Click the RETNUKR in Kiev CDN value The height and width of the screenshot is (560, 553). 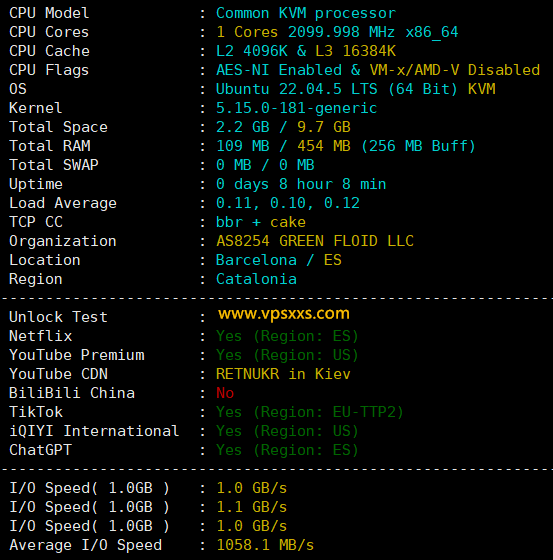[283, 374]
